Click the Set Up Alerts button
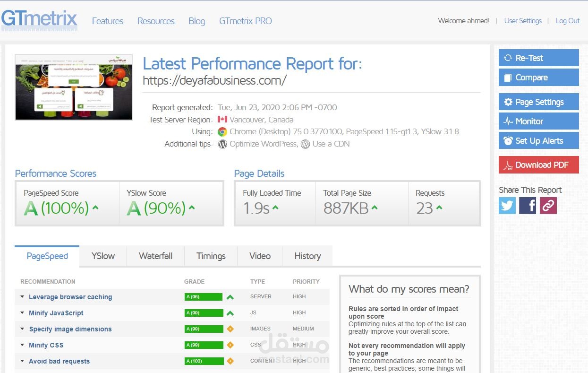Viewport: 588px width, 373px height. tap(538, 140)
